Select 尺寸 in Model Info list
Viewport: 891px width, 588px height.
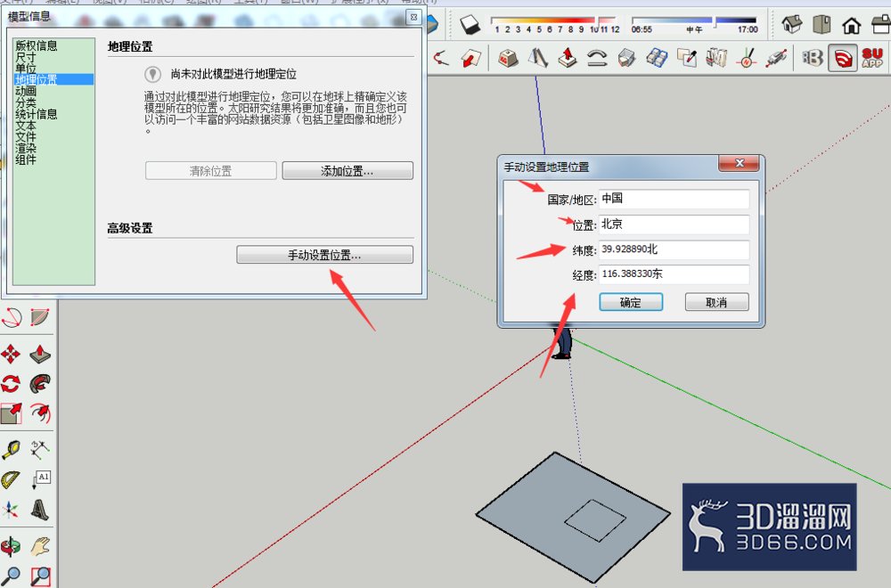tap(26, 57)
